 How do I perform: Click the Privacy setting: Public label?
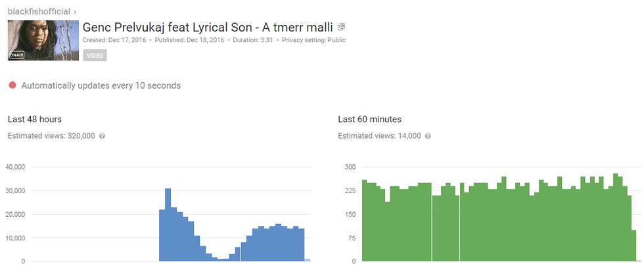(x=314, y=40)
